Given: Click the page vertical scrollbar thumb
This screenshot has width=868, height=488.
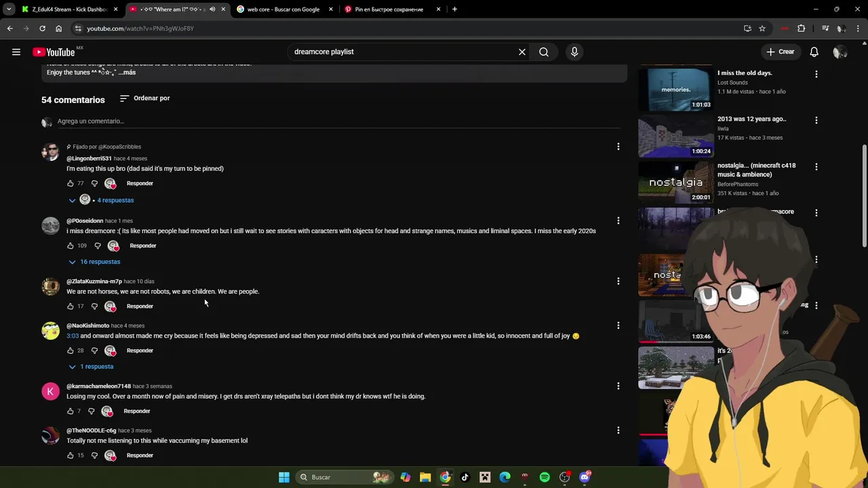Looking at the screenshot, I should tap(863, 197).
